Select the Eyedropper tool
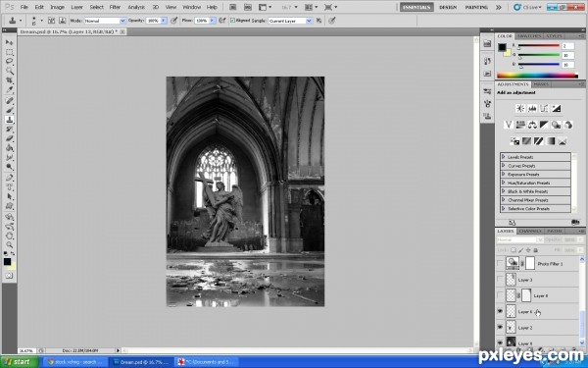This screenshot has height=368, width=588. (9, 89)
